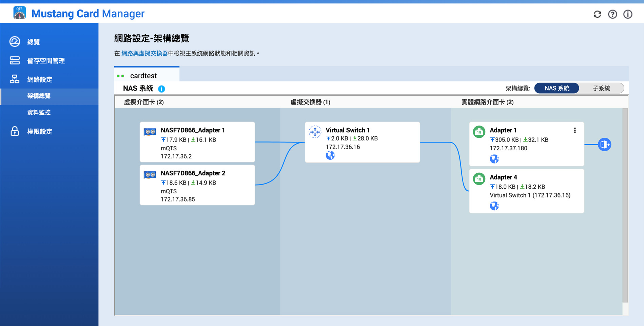The width and height of the screenshot is (644, 326).
Task: Open 儲存空間管理 in the sidebar
Action: pos(46,61)
